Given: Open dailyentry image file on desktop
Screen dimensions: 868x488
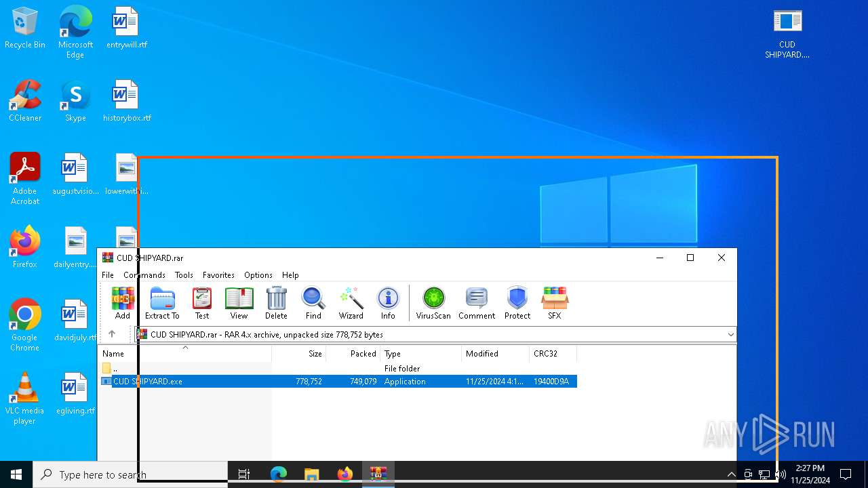Looking at the screenshot, I should pos(75,247).
